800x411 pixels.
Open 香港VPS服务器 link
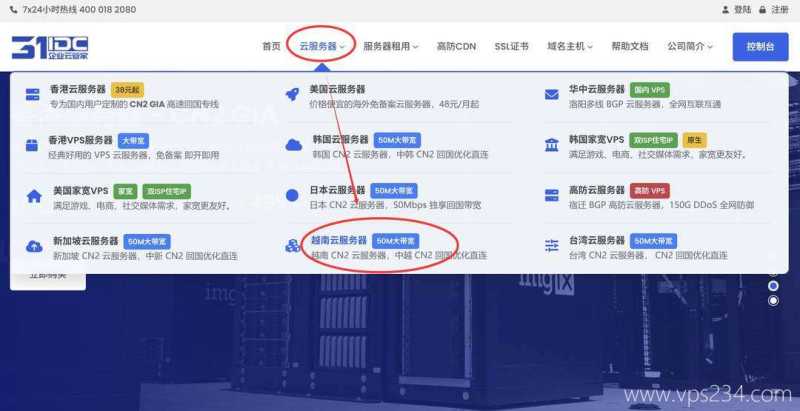coord(81,140)
